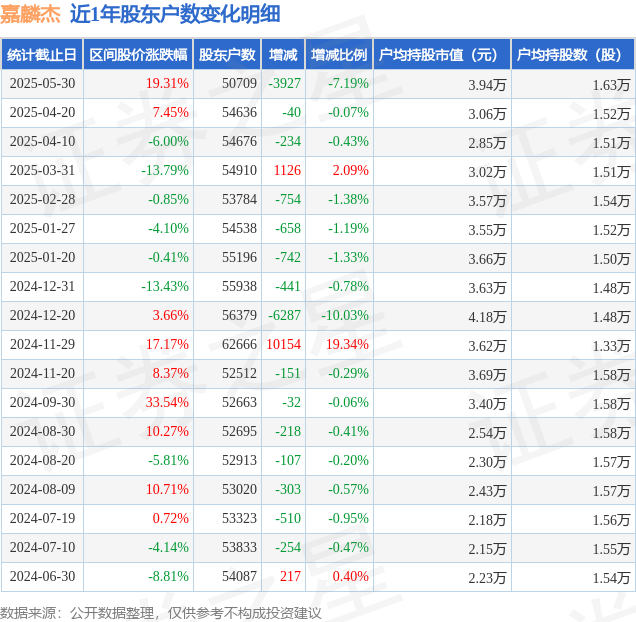Click the red 10154 increase value
The height and width of the screenshot is (622, 636).
pyautogui.click(x=284, y=344)
